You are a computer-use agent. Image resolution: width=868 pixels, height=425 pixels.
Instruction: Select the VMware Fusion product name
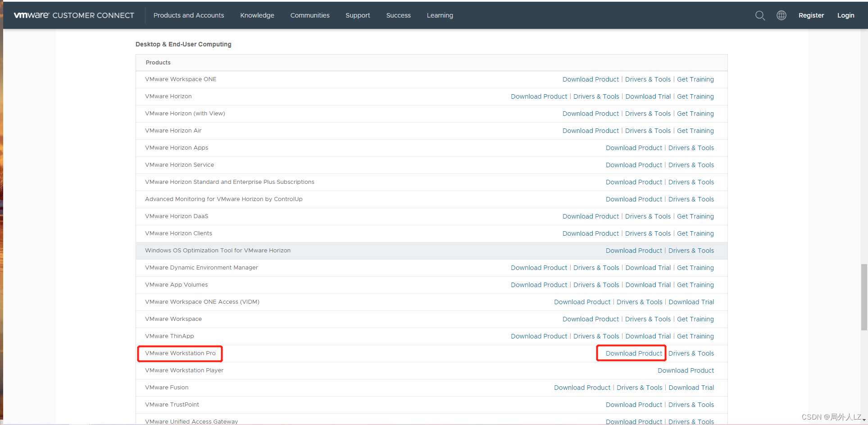(167, 388)
